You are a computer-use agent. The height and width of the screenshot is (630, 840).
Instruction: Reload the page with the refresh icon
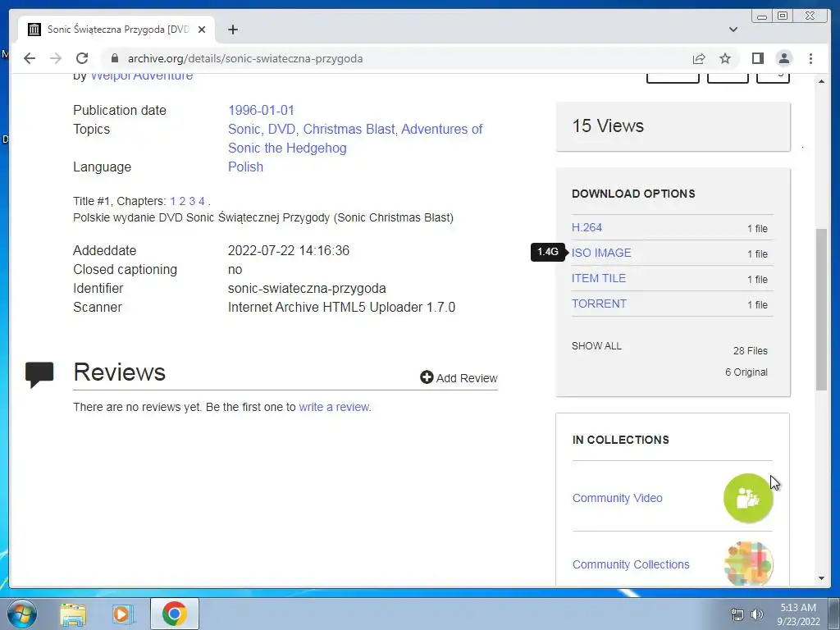[x=82, y=58]
